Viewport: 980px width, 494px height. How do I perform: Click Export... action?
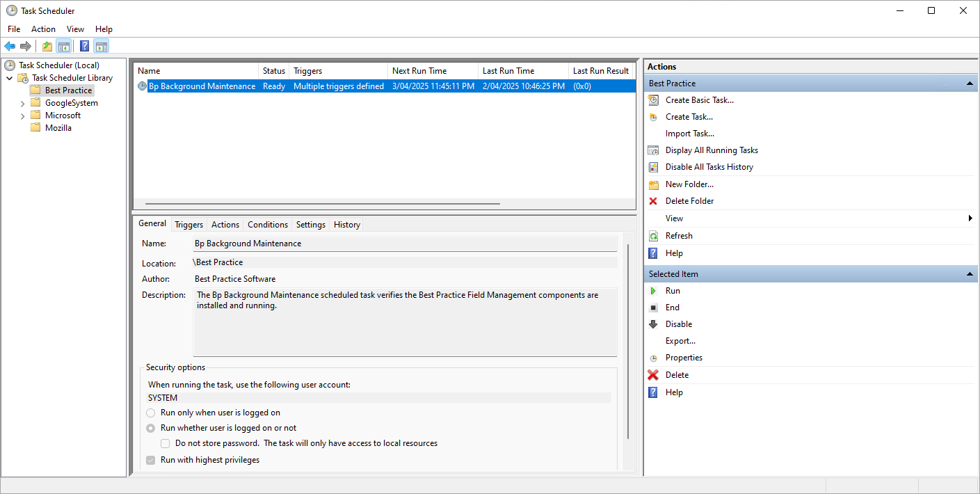[x=681, y=341]
